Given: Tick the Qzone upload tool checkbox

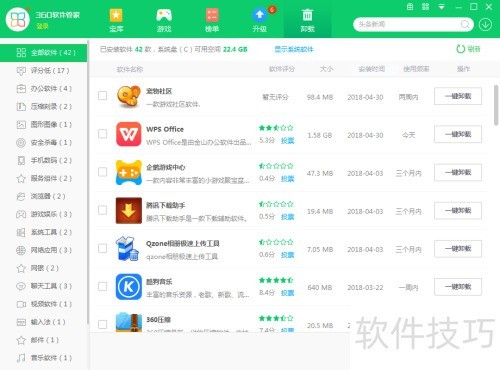Looking at the screenshot, I should 103,248.
